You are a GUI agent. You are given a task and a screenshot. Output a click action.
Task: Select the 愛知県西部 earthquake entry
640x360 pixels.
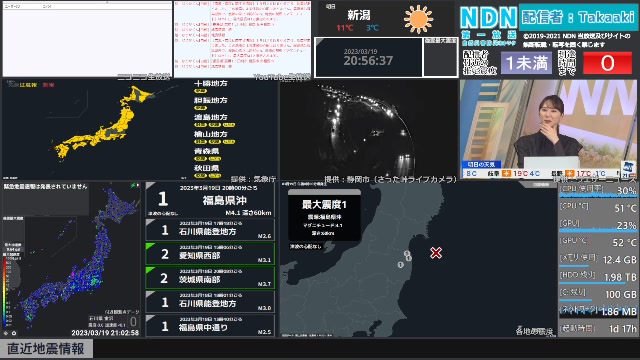(210, 253)
